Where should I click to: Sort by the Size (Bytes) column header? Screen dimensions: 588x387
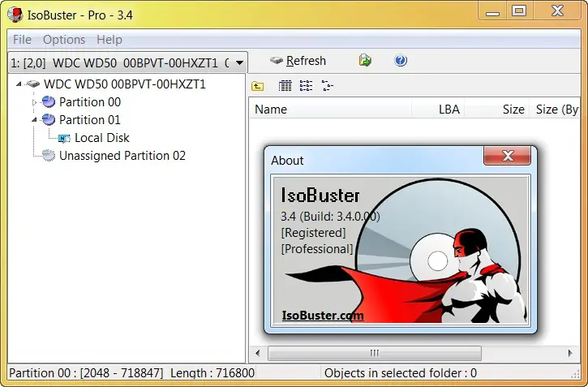coord(554,110)
